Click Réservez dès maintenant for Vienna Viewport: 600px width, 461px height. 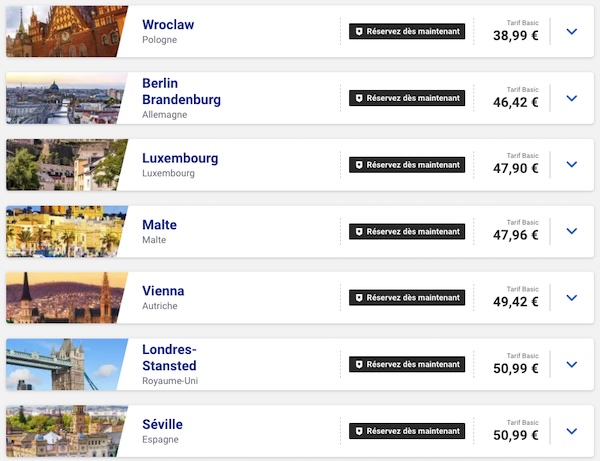tap(407, 298)
